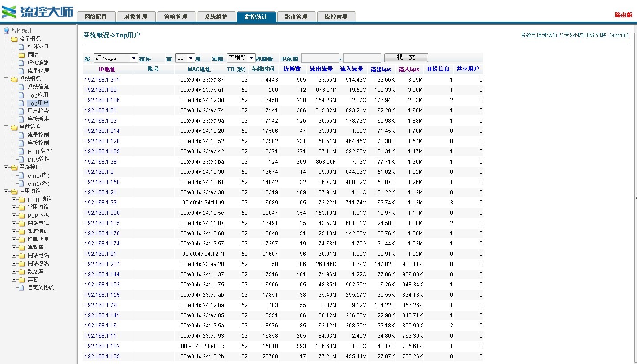This screenshot has height=364, width=637.
Task: Click the IP range start input field
Action: tap(320, 58)
